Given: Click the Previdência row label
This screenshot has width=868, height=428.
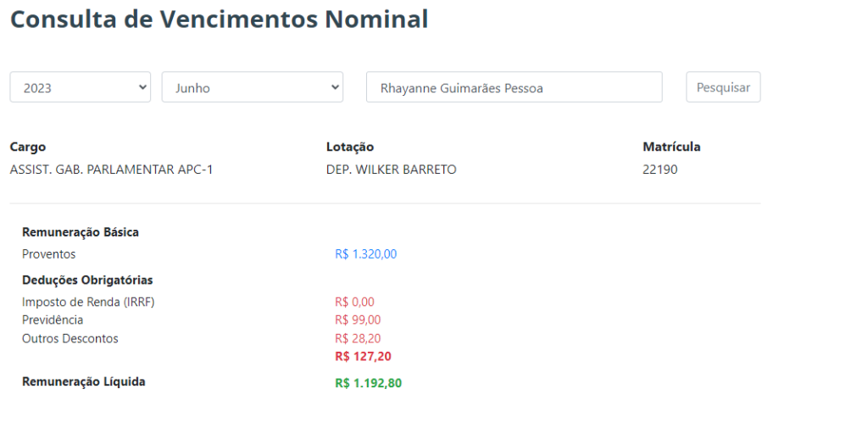Looking at the screenshot, I should 53,320.
